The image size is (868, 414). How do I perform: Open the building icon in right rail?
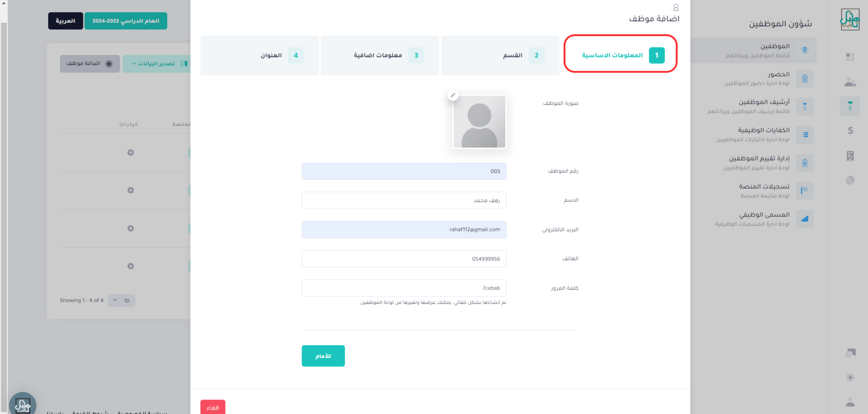coord(850,156)
